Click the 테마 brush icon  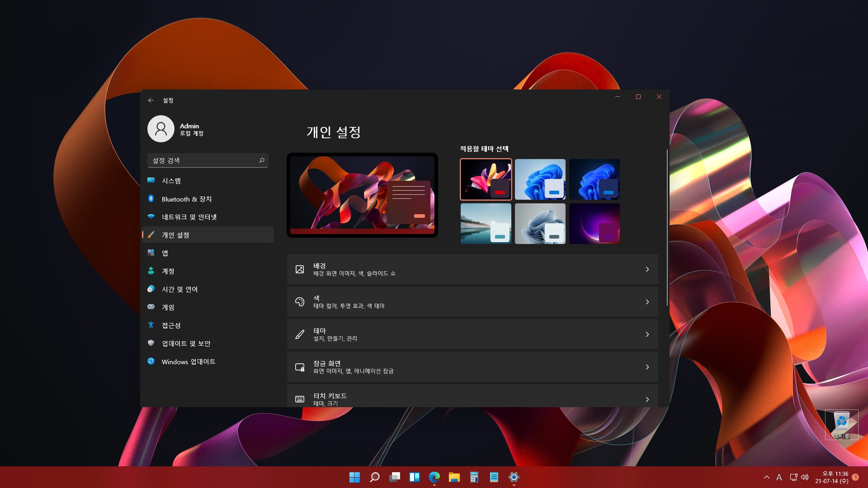tap(300, 334)
